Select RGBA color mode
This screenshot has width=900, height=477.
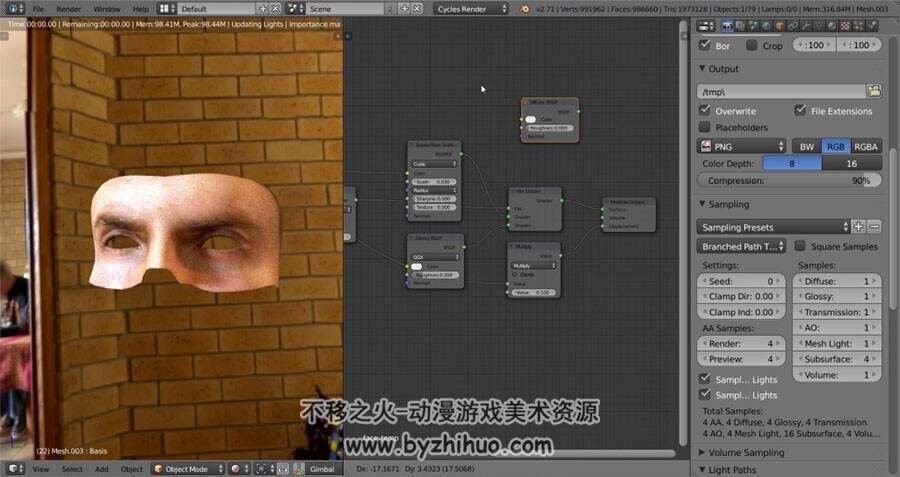point(866,146)
